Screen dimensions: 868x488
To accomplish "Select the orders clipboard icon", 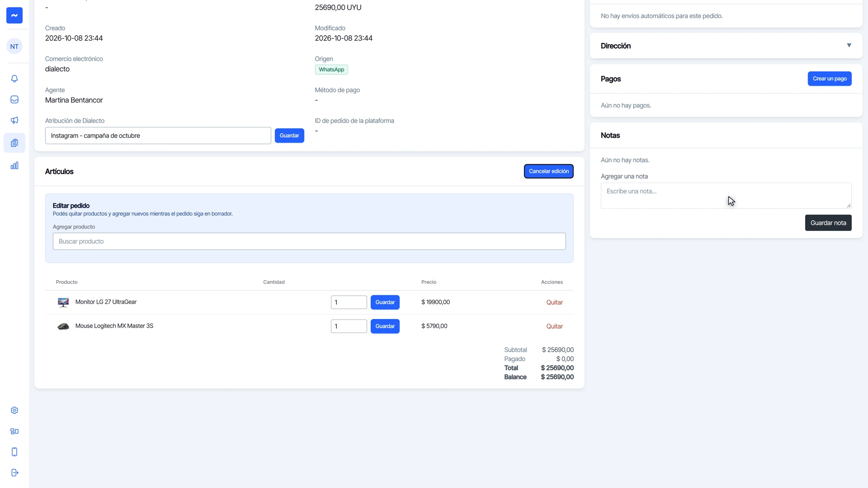I will tap(14, 143).
